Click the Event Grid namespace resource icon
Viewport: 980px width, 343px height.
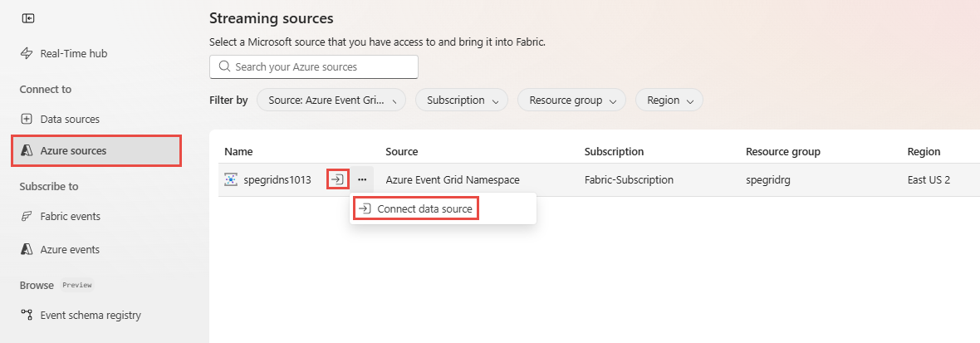click(231, 179)
